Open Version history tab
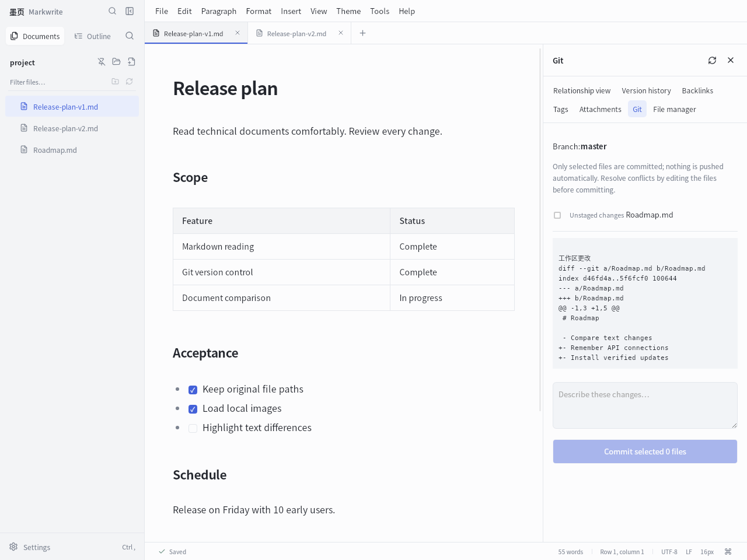This screenshot has height=560, width=747. pyautogui.click(x=646, y=90)
